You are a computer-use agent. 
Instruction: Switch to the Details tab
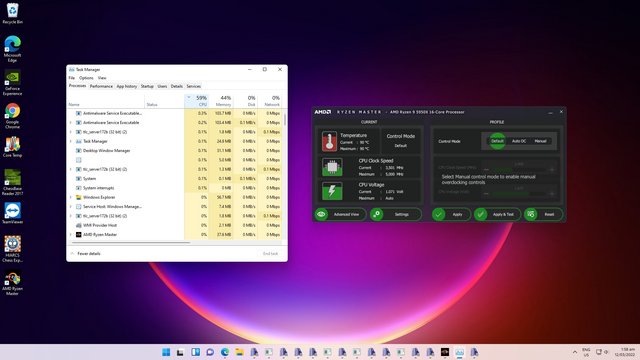[x=176, y=86]
